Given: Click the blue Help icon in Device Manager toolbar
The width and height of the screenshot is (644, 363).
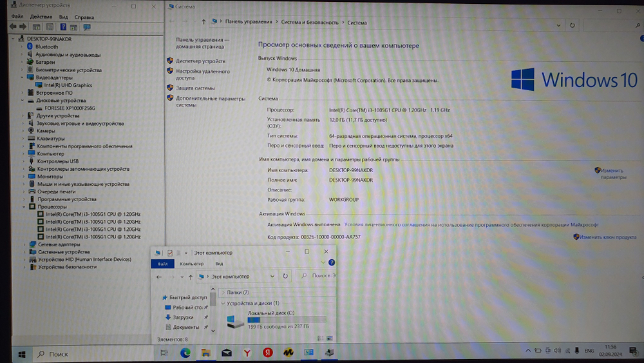Looking at the screenshot, I should pos(63,27).
